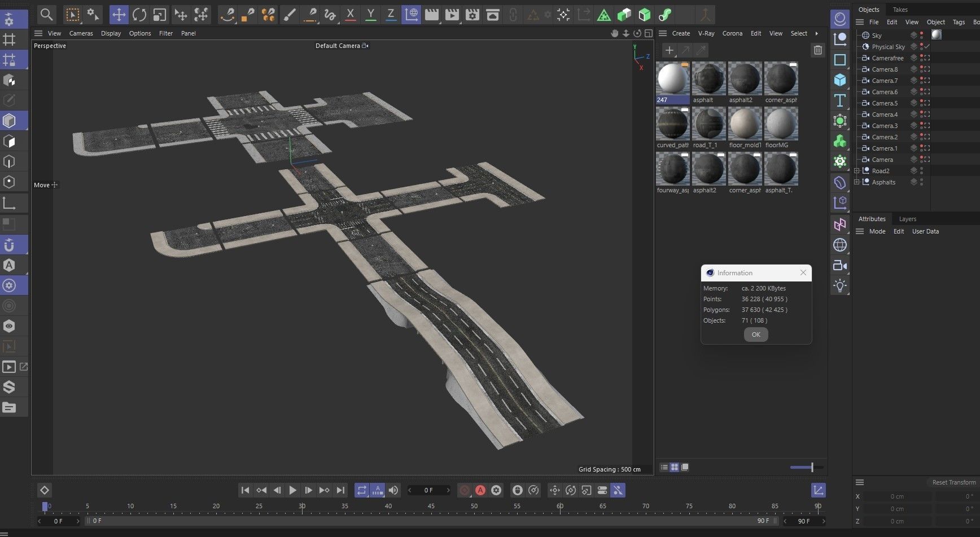
Task: Click the rectangle spline icon in palette
Action: click(x=840, y=60)
